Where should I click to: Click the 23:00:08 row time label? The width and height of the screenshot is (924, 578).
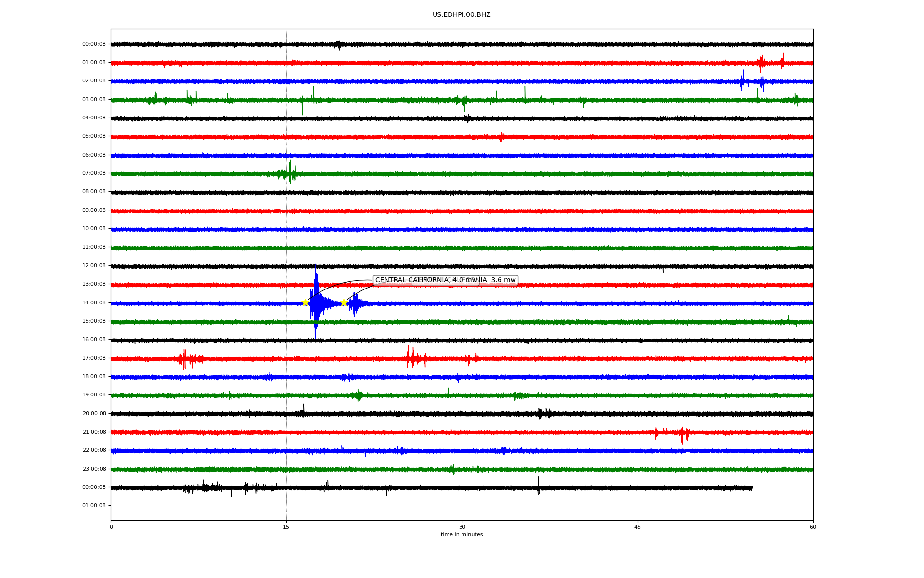pos(94,469)
